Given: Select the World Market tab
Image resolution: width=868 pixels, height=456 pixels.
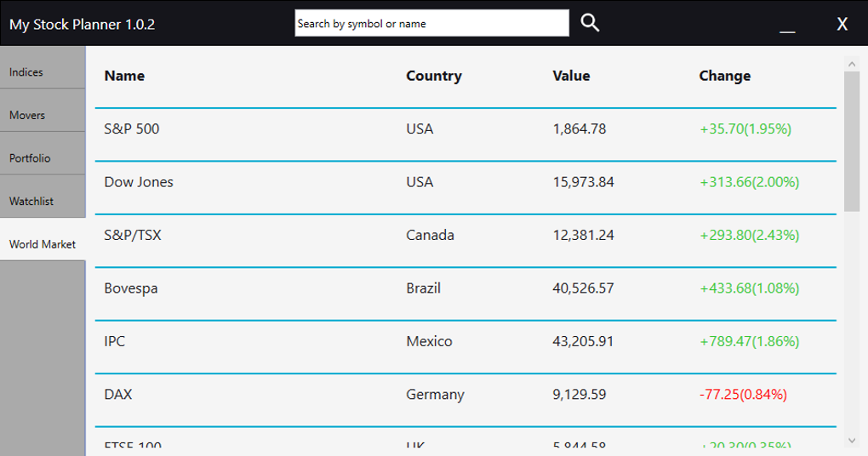Looking at the screenshot, I should click(x=43, y=239).
